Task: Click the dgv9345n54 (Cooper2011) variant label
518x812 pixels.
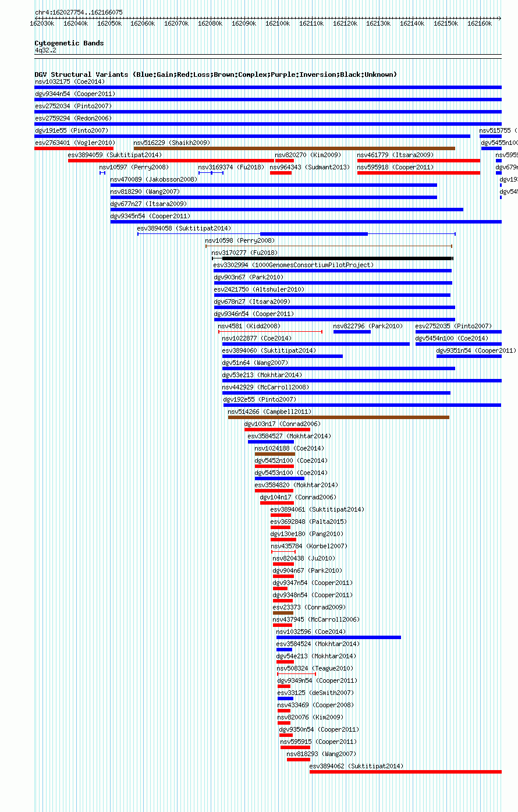Action: (x=150, y=216)
